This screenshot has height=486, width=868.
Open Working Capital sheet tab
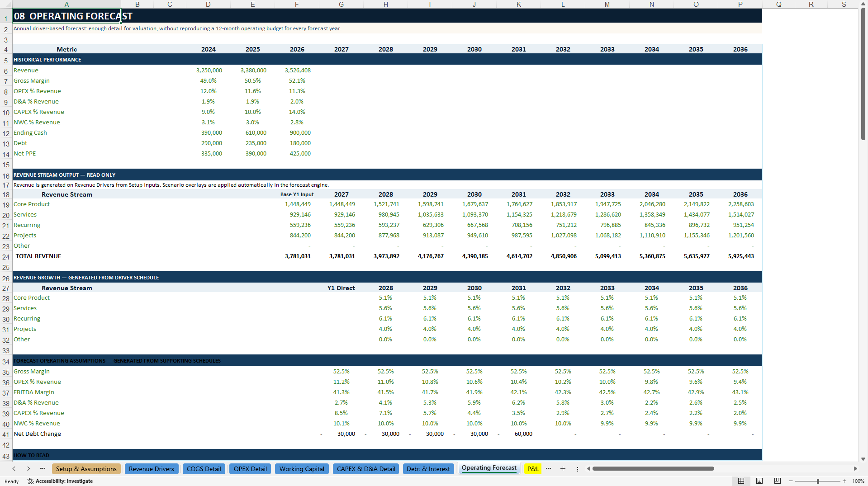(302, 469)
